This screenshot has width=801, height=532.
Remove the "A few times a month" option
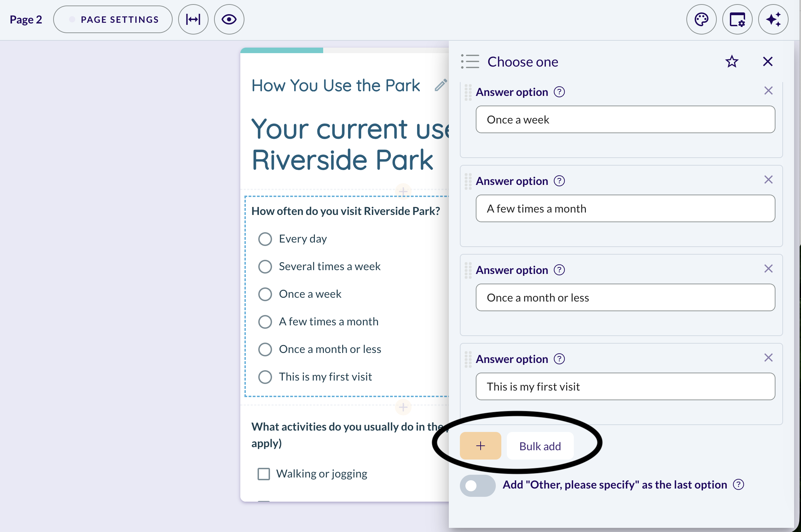click(x=768, y=180)
